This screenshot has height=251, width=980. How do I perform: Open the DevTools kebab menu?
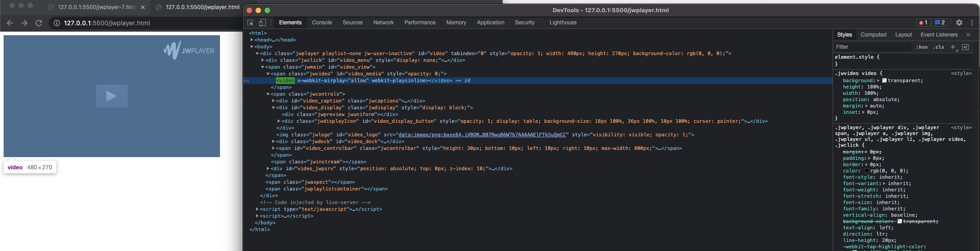(972, 23)
